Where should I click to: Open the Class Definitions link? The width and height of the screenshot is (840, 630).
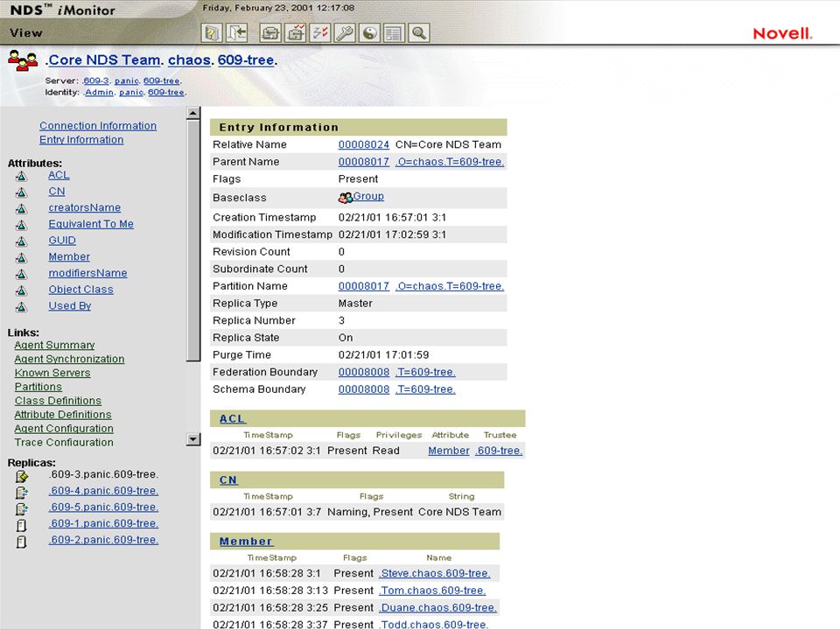(x=58, y=401)
